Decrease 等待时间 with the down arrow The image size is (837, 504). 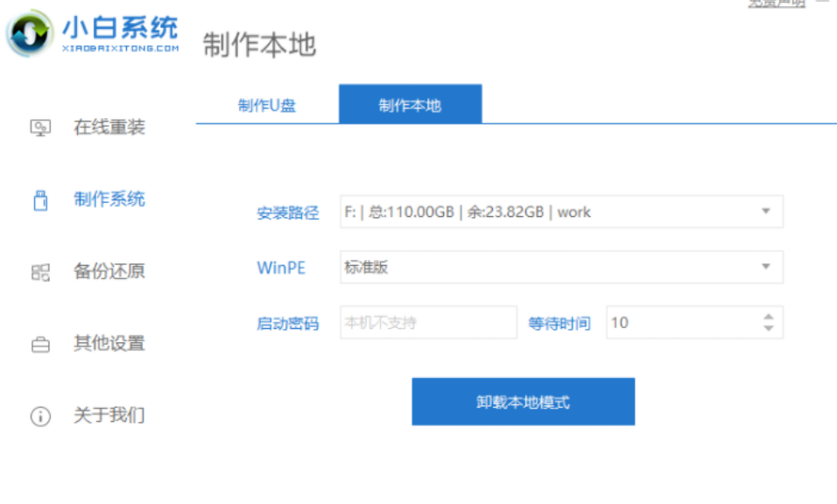pyautogui.click(x=768, y=329)
